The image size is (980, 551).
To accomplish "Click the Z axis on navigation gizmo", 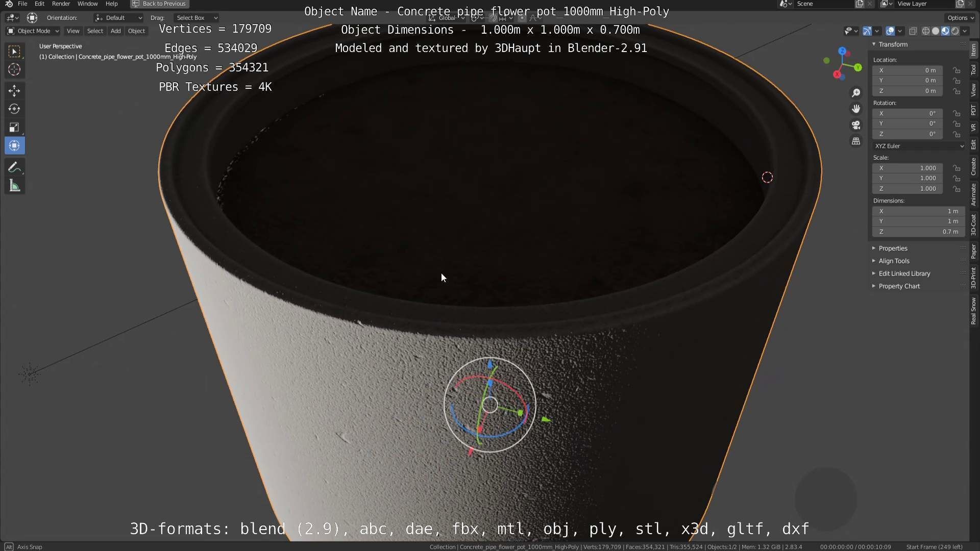I will (842, 51).
